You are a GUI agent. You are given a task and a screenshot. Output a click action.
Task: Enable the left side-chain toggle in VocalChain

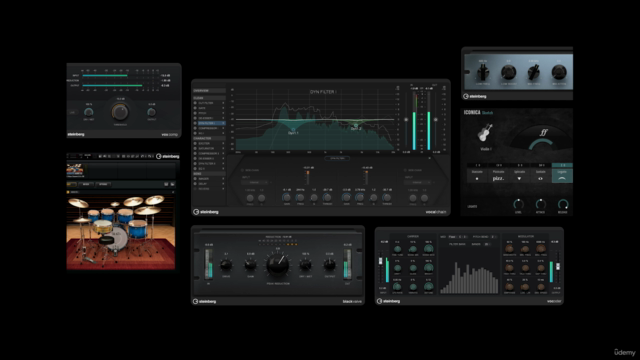[242, 170]
